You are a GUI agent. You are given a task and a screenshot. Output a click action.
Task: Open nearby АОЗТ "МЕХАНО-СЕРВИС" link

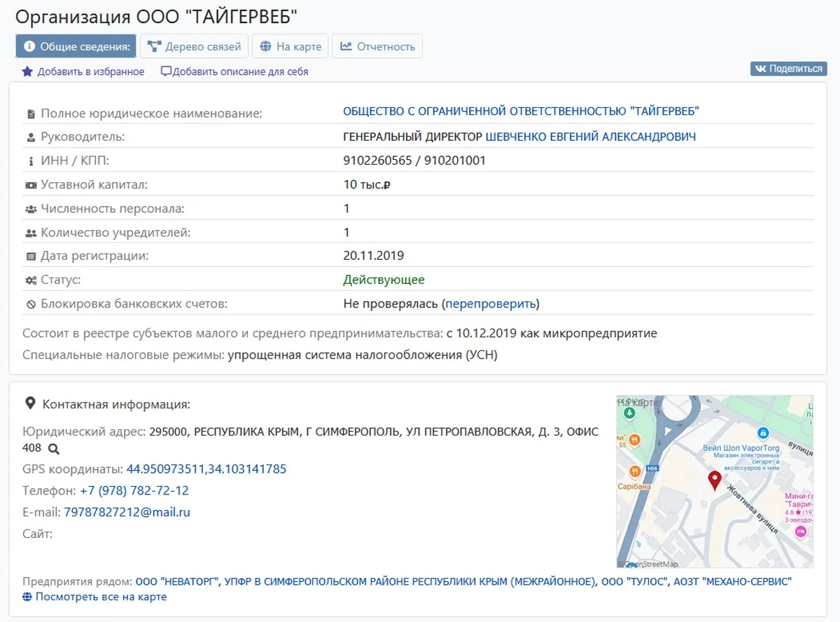pos(733,581)
